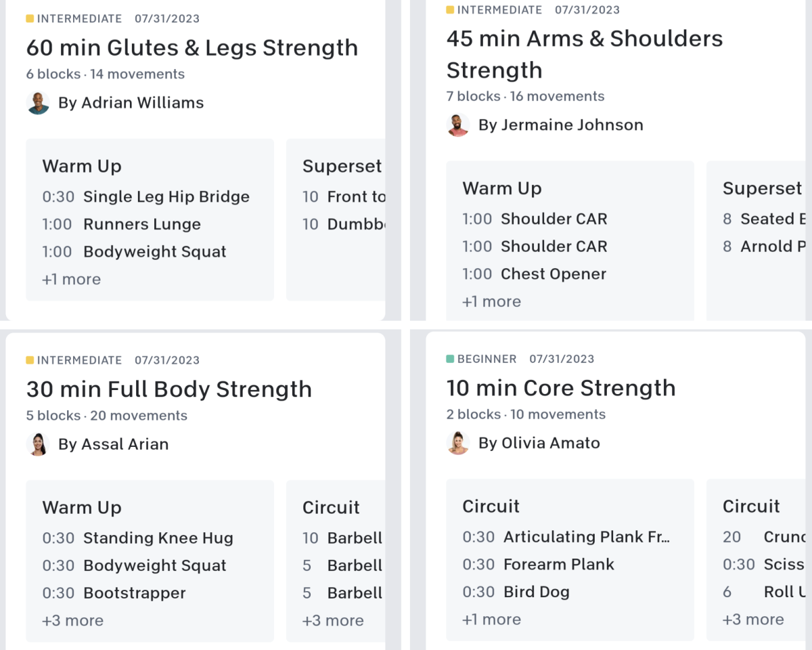812x650 pixels.
Task: Open the 10 min Core Strength workout
Action: [x=560, y=387]
